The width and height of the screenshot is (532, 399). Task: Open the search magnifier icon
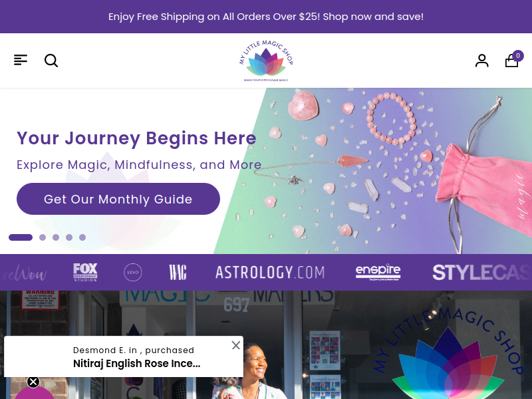click(x=51, y=61)
